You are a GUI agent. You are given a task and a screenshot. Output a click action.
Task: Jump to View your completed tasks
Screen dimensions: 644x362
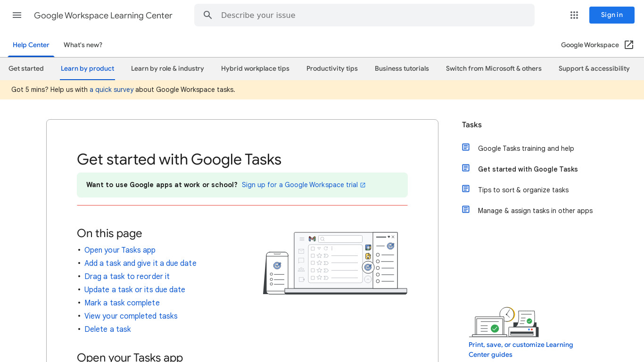[131, 316]
